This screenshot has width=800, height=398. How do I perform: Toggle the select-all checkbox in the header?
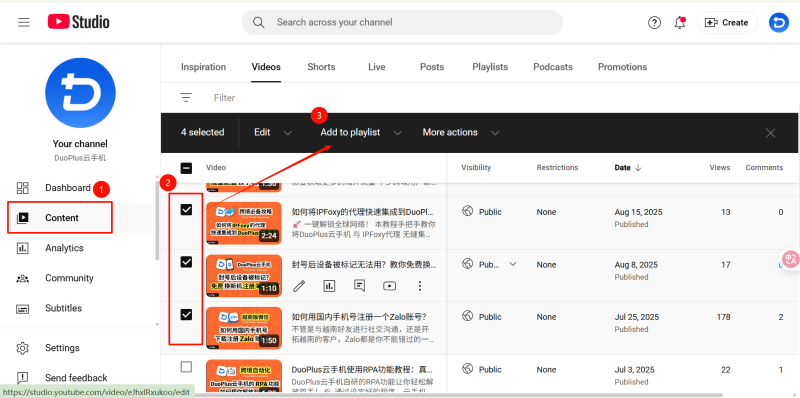click(186, 168)
